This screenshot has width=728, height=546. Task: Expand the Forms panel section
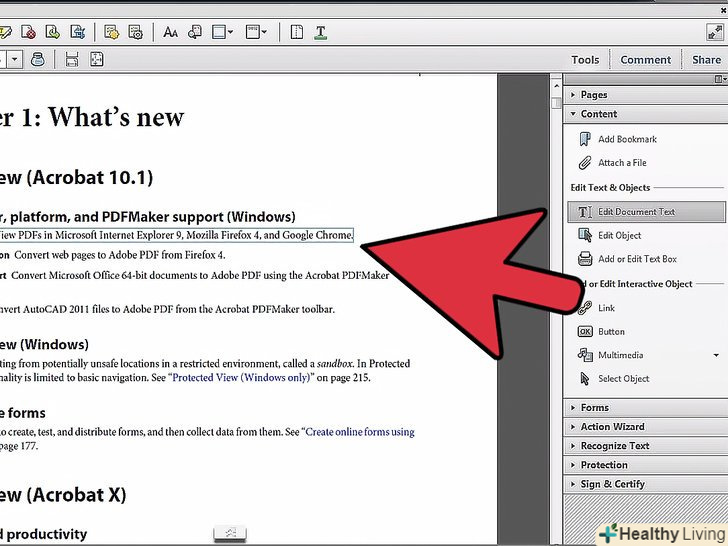tap(645, 408)
